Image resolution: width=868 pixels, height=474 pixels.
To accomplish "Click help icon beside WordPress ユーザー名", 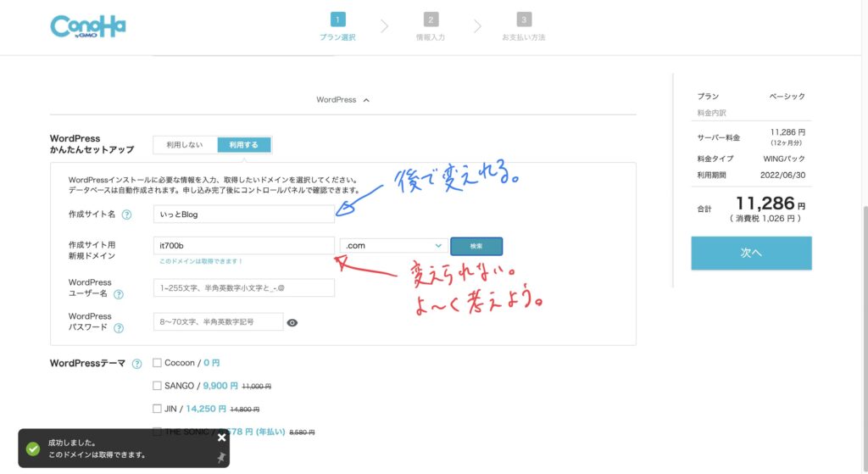I will coord(119,294).
